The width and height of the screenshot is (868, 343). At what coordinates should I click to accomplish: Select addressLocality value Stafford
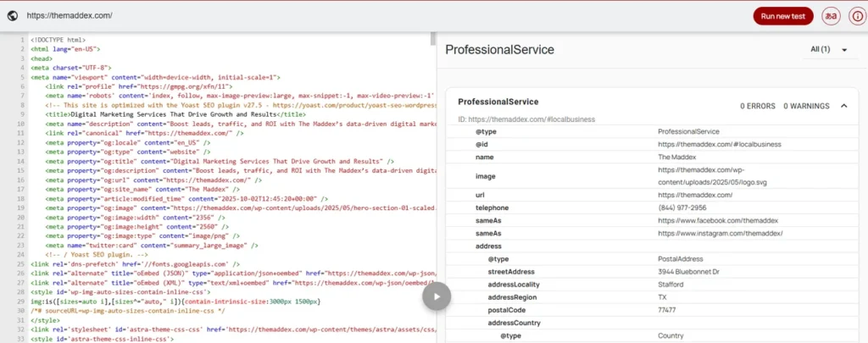pos(670,285)
